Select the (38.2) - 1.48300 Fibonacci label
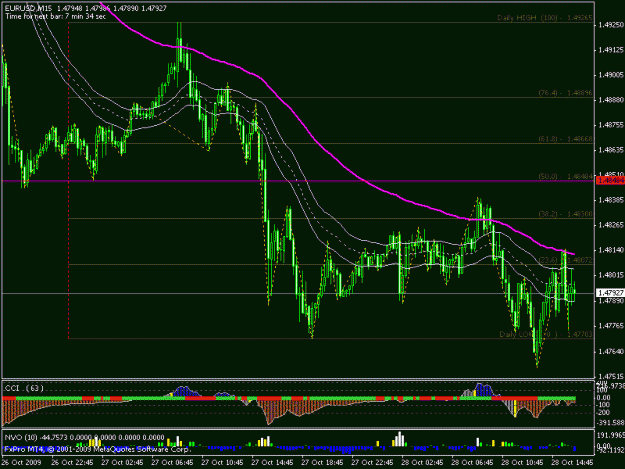 tap(566, 214)
